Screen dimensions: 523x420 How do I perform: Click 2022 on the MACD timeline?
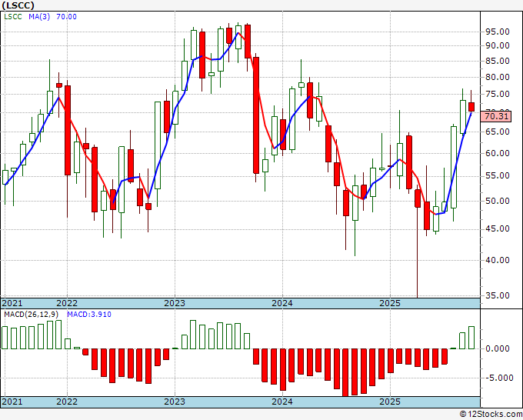(67, 402)
